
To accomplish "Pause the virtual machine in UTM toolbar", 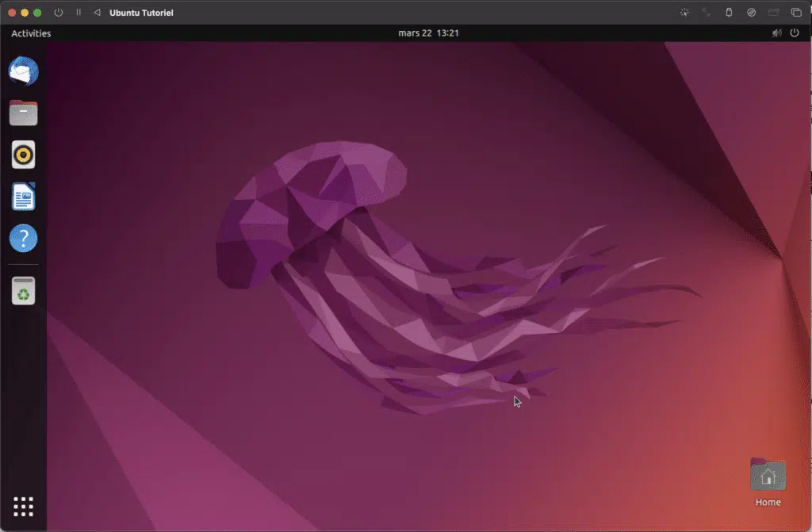I will [79, 13].
